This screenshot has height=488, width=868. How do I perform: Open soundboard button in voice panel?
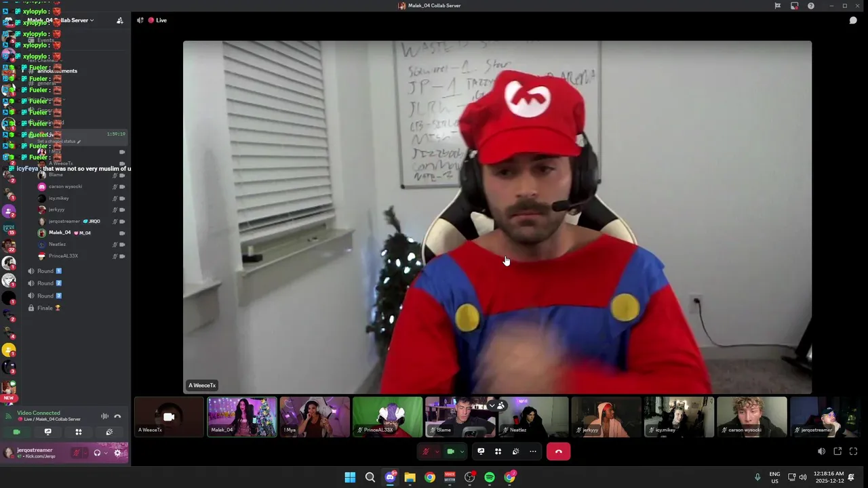(x=109, y=432)
